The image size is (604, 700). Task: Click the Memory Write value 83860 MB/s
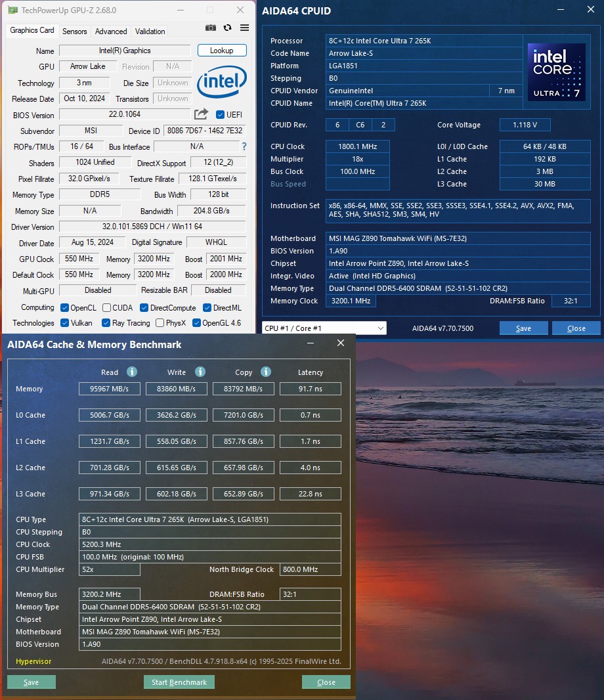click(x=177, y=389)
